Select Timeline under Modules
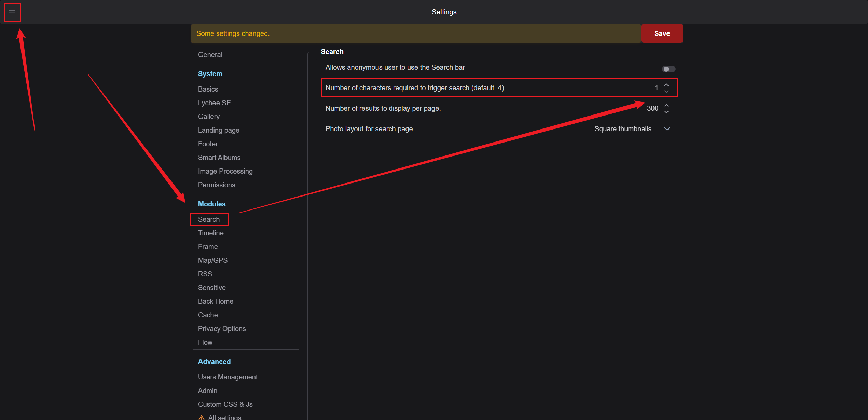This screenshot has height=420, width=868. [x=211, y=233]
